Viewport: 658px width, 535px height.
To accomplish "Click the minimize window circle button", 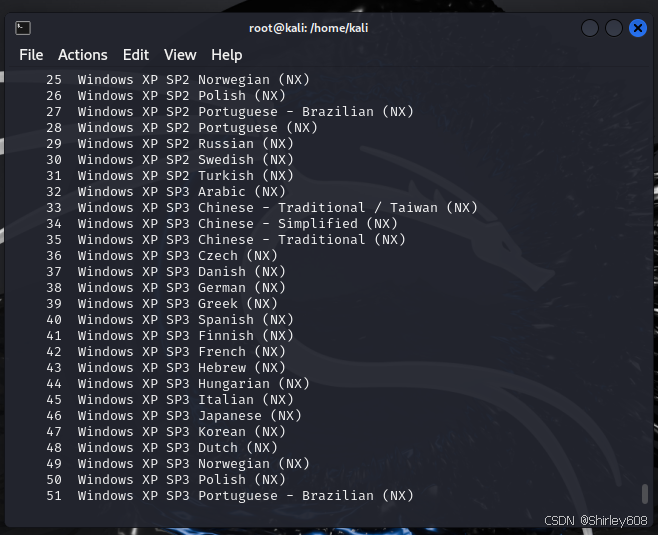I will [x=590, y=28].
